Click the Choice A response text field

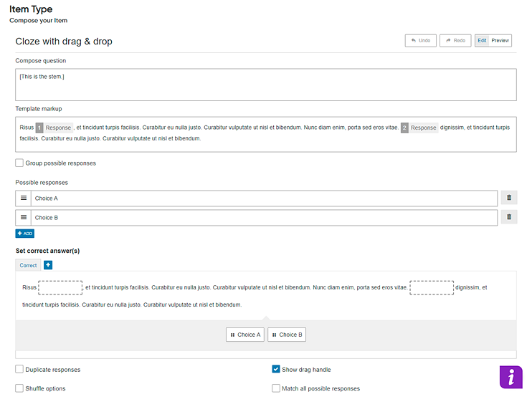click(264, 198)
